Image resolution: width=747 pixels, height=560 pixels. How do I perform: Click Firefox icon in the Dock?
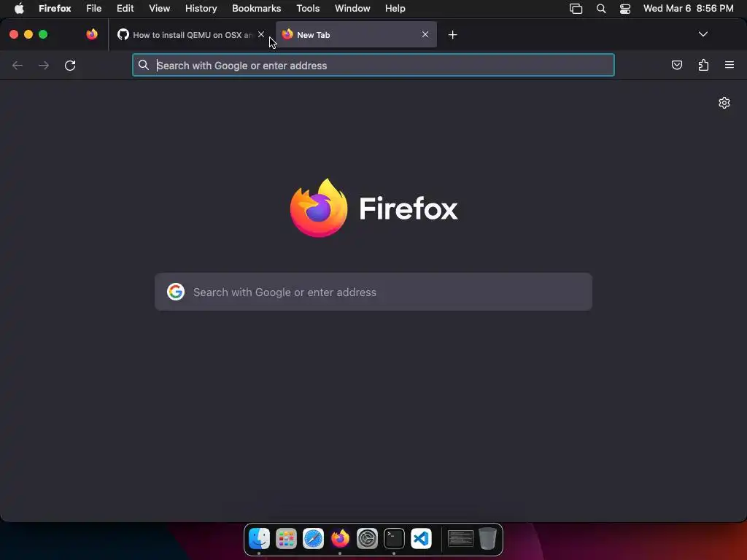(340, 539)
